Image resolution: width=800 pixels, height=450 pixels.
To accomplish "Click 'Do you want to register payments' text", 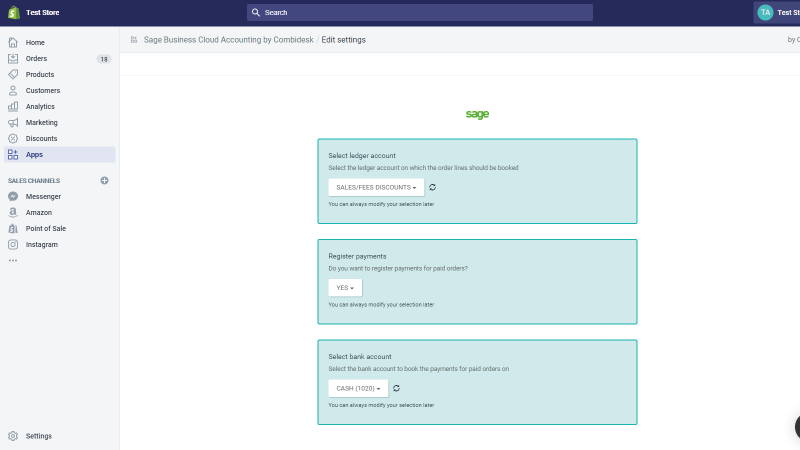I will [398, 268].
